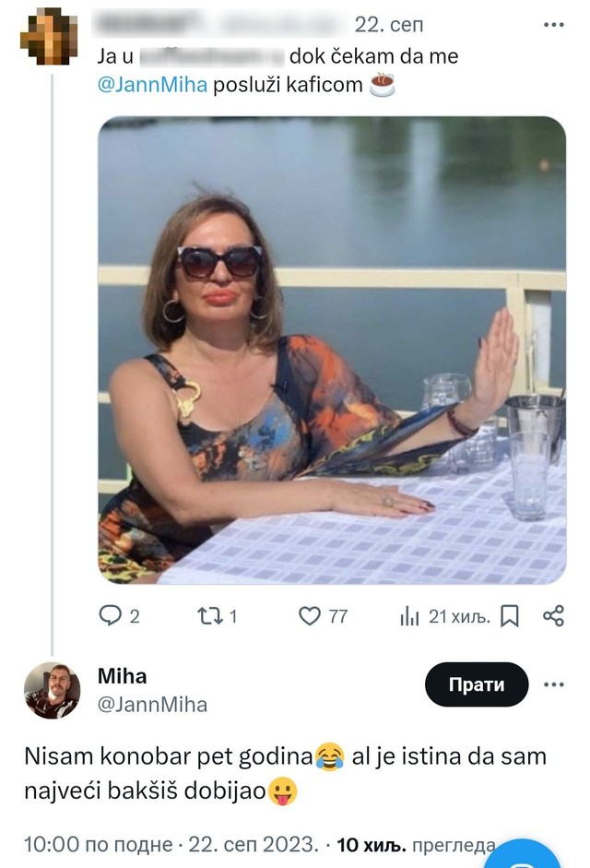Tap the gray @JannMiha handle below Miha
Screen dimensions: 590x868
click(x=152, y=705)
